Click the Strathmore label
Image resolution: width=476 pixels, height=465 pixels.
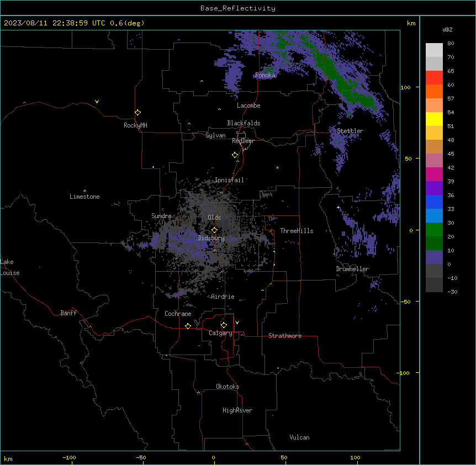pos(285,336)
